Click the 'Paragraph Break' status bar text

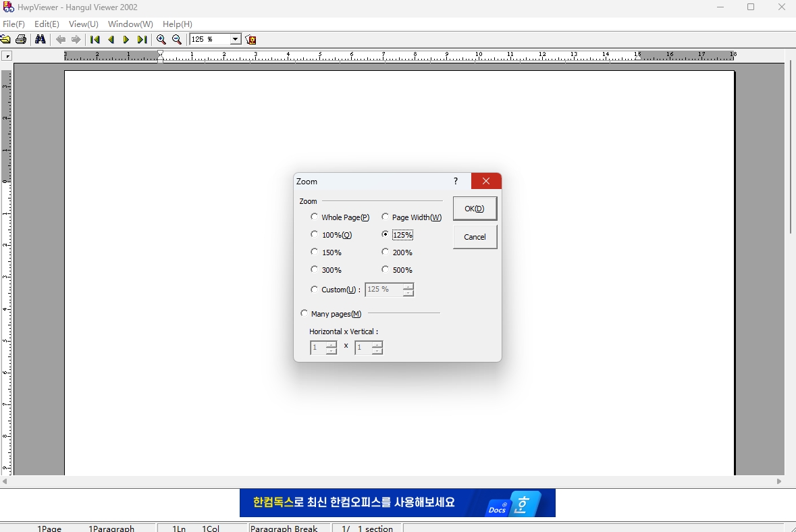tap(284, 529)
